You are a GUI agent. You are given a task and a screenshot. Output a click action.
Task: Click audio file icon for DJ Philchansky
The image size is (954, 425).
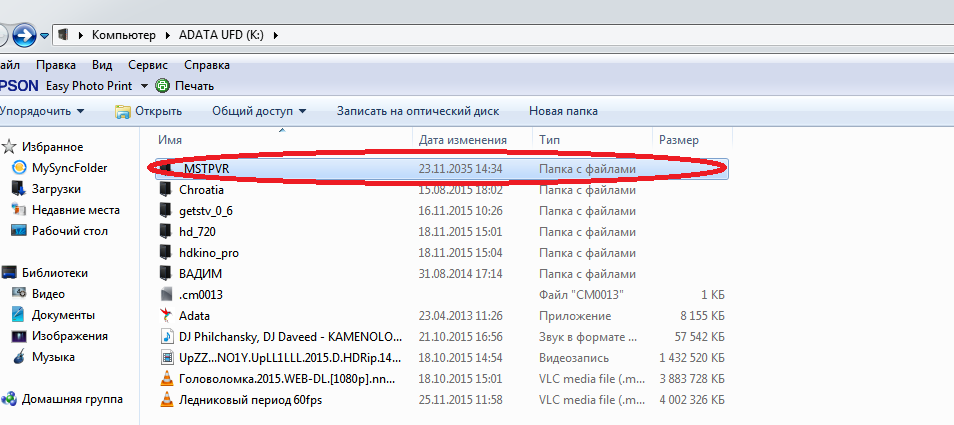coord(167,336)
